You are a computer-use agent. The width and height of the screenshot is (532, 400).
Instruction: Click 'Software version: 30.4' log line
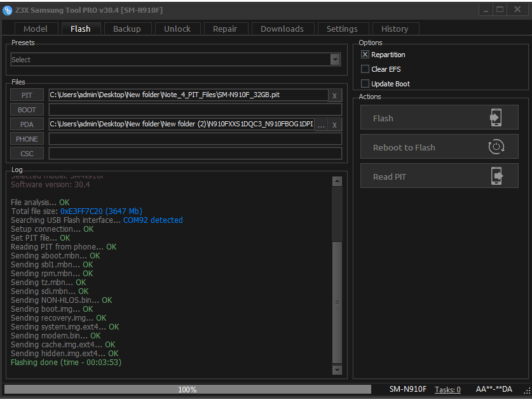(x=50, y=185)
